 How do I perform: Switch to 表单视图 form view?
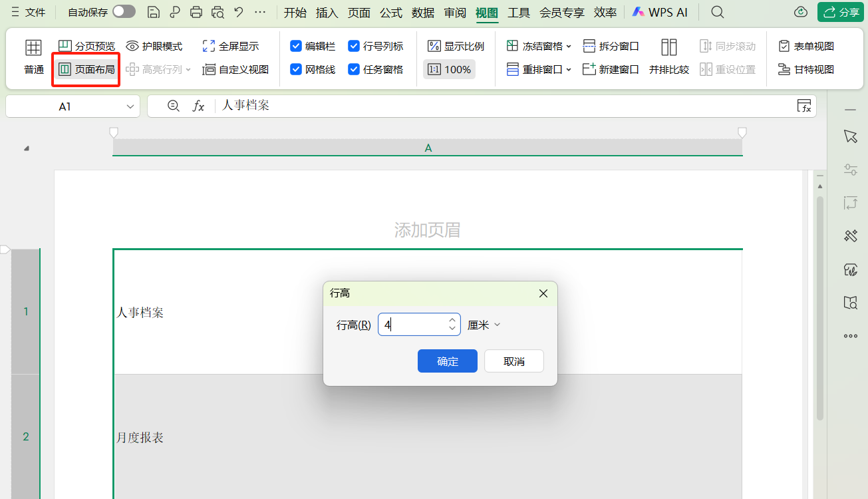(x=806, y=45)
